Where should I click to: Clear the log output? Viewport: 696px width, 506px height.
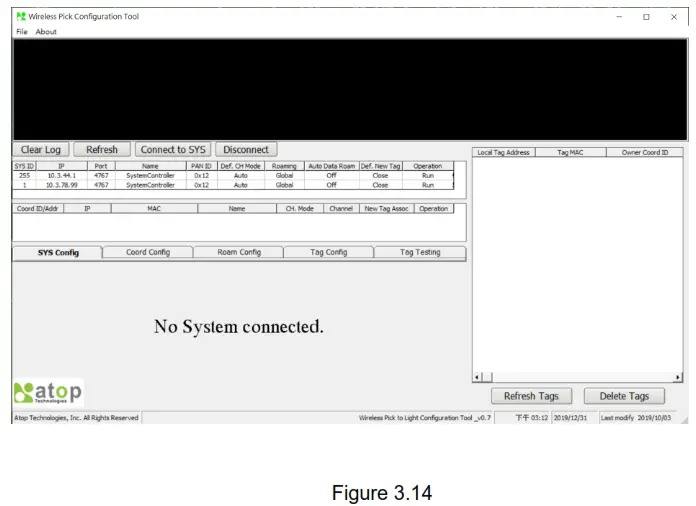click(41, 150)
